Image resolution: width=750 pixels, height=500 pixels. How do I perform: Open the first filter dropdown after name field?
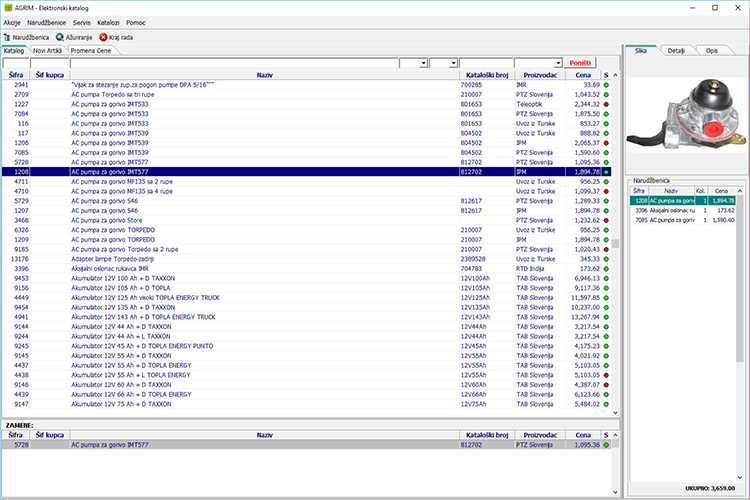pyautogui.click(x=423, y=63)
